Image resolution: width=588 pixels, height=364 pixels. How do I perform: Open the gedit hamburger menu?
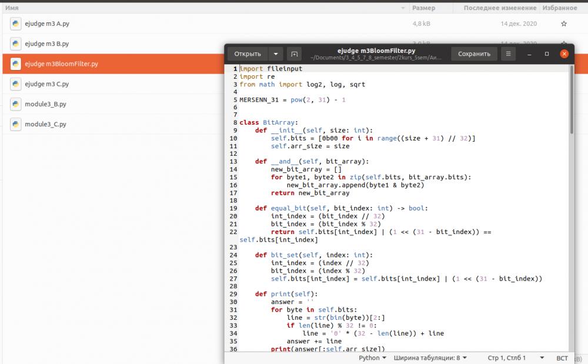(x=508, y=54)
